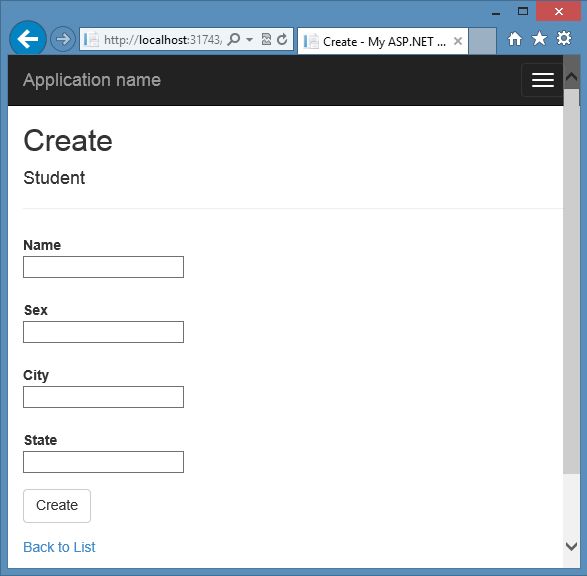Click the Create page heading
The image size is (587, 576).
point(68,141)
